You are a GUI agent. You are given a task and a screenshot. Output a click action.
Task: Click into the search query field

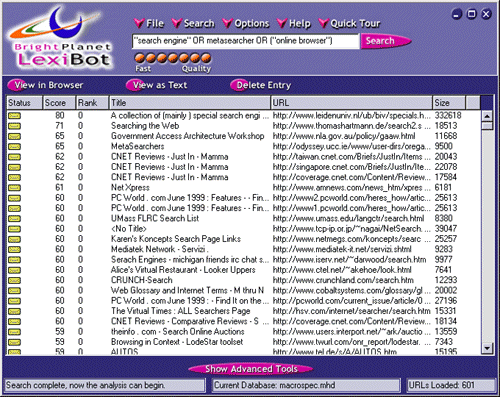[246, 41]
